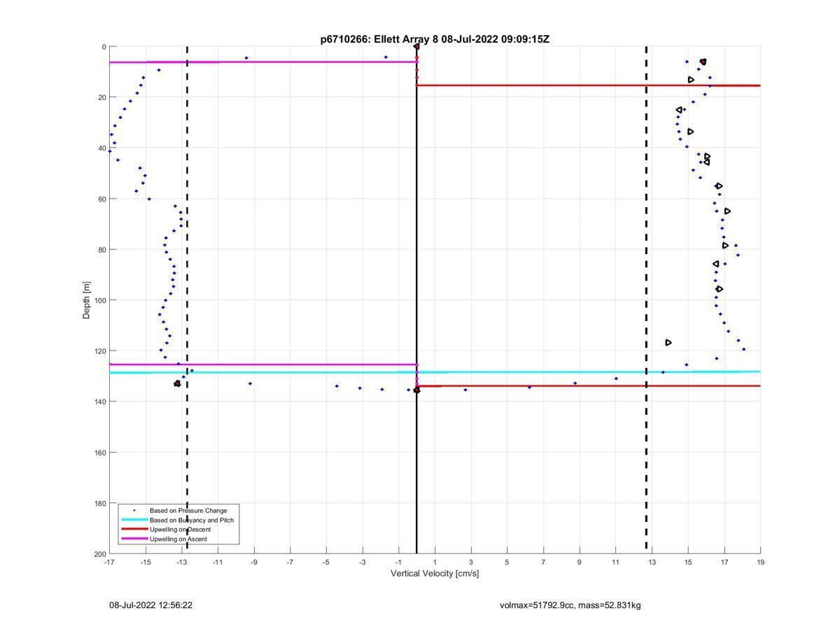The width and height of the screenshot is (840, 622).
Task: Click the x-axis tick label '3'
Action: point(471,562)
